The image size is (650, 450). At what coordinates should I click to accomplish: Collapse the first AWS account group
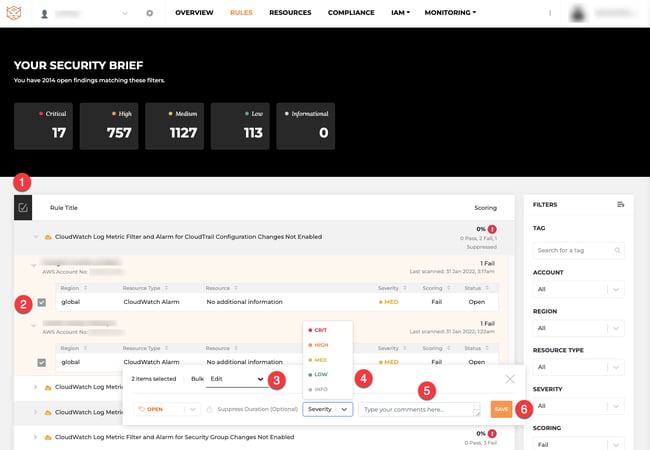[34, 266]
